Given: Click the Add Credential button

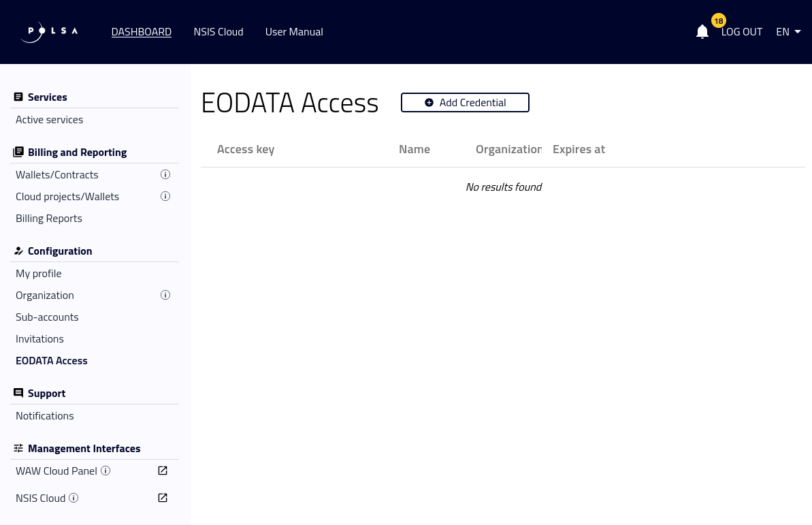Looking at the screenshot, I should pos(465,102).
